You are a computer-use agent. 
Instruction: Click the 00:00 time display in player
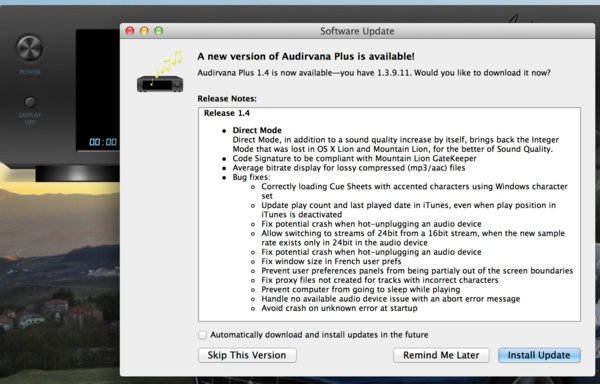103,142
